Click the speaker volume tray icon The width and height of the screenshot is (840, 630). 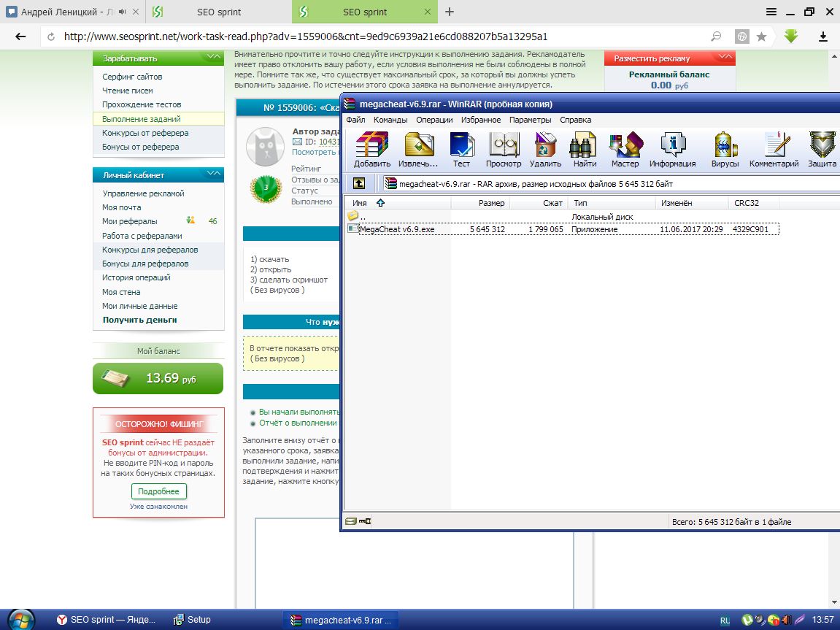[786, 620]
